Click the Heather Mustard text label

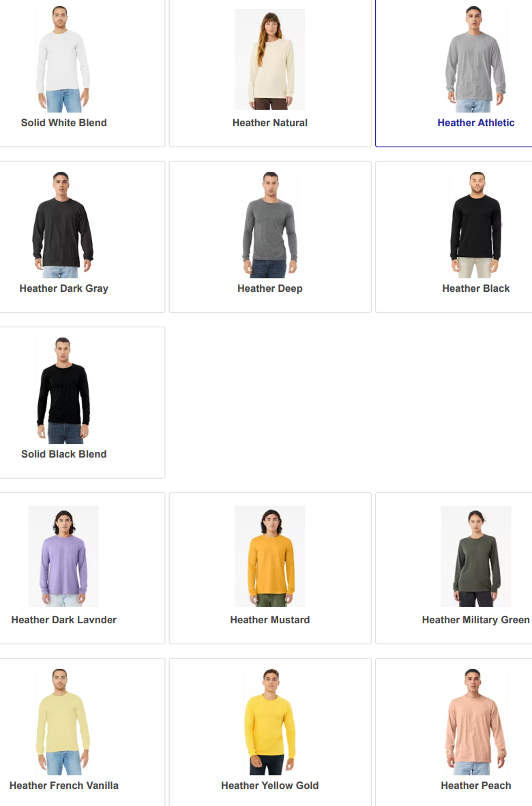coord(270,620)
